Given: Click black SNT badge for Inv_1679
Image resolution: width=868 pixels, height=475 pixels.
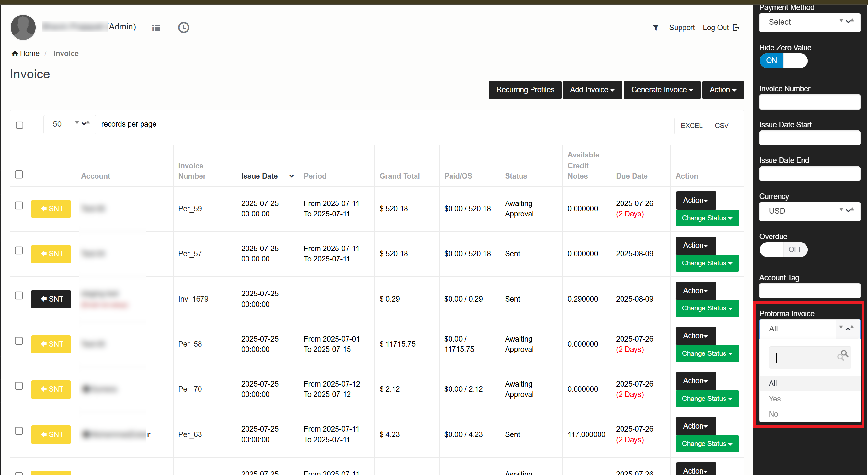Looking at the screenshot, I should click(51, 299).
